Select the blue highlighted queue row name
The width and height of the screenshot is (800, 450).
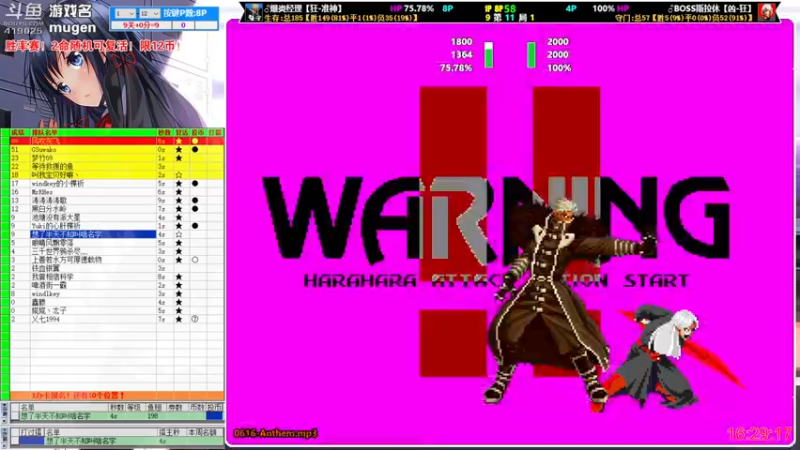(x=93, y=234)
